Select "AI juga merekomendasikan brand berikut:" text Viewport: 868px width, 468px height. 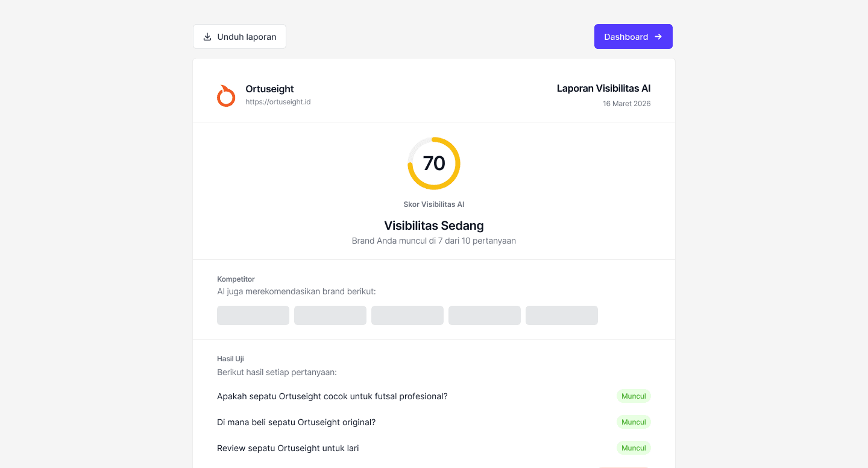coord(297,291)
